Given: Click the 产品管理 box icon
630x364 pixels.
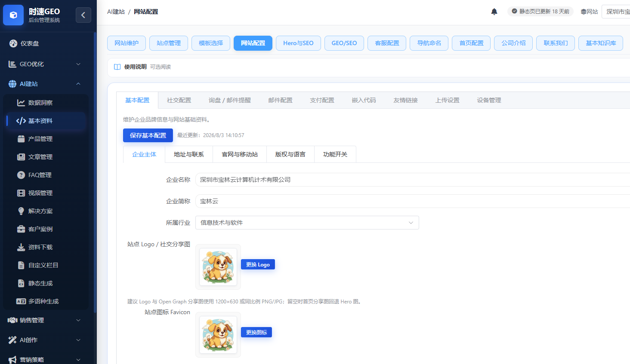Looking at the screenshot, I should [21, 139].
